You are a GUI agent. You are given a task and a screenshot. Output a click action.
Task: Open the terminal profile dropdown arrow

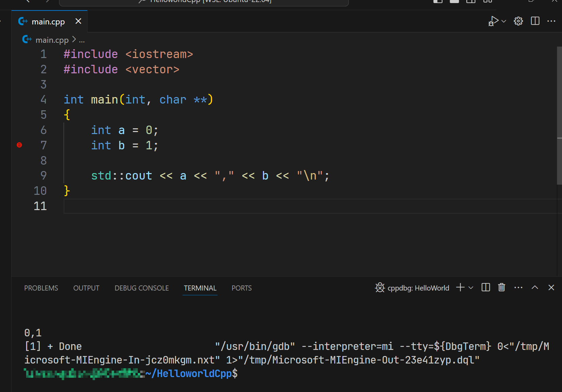pos(470,287)
